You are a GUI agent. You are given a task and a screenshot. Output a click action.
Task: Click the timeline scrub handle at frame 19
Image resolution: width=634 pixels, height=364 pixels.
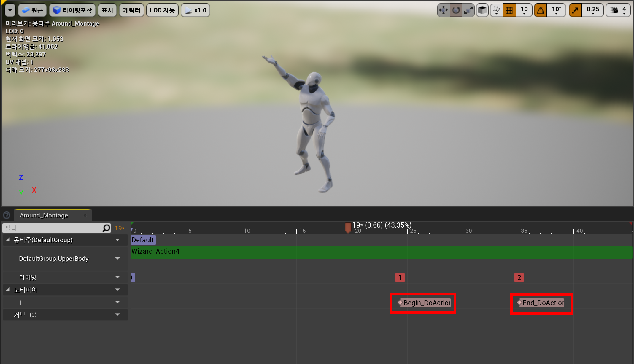pyautogui.click(x=348, y=228)
